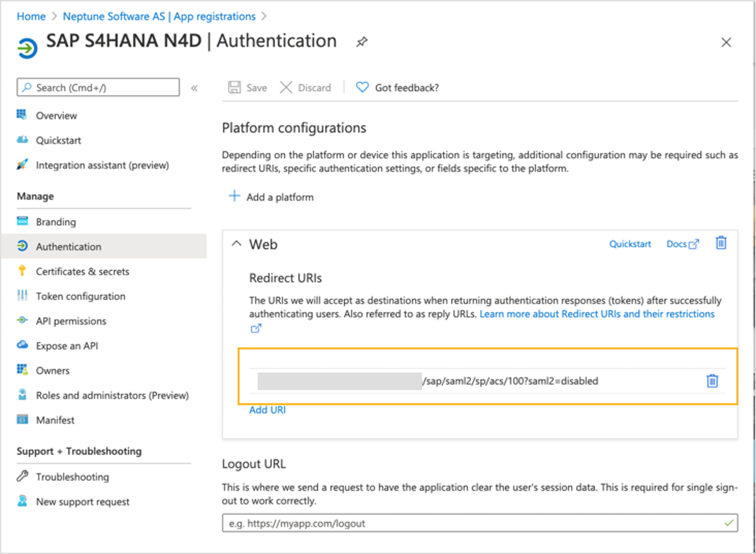Close the Authentication blade

(x=726, y=42)
